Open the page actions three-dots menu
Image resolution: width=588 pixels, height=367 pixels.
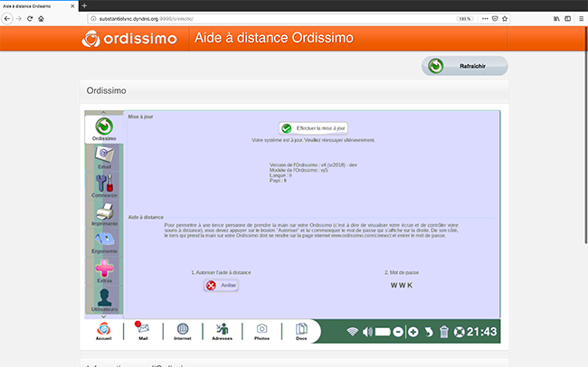point(485,19)
